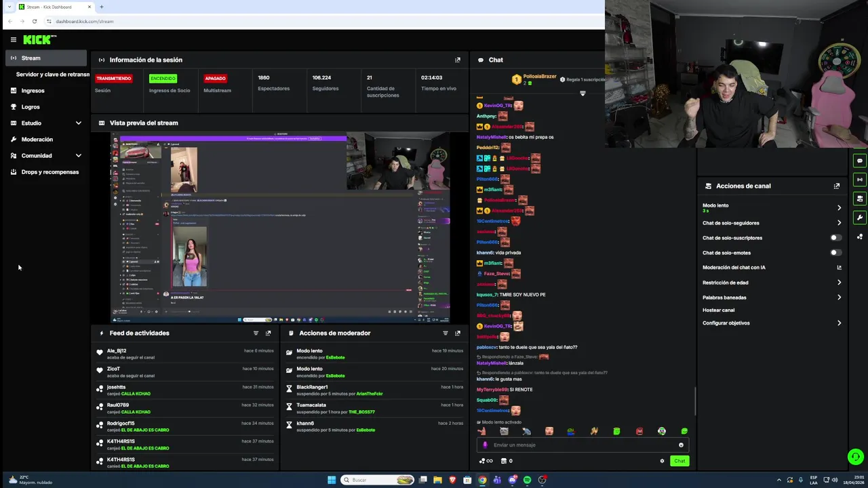Click the Enviar un mensaje input field
The width and height of the screenshot is (868, 488).
click(x=582, y=445)
